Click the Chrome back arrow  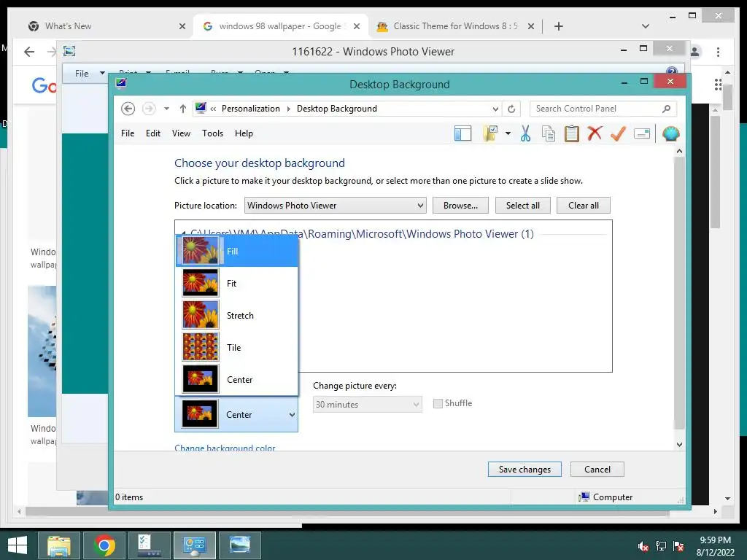pos(29,52)
